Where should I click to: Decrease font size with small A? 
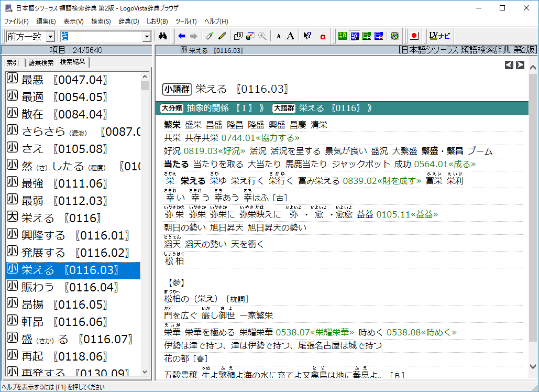point(279,37)
